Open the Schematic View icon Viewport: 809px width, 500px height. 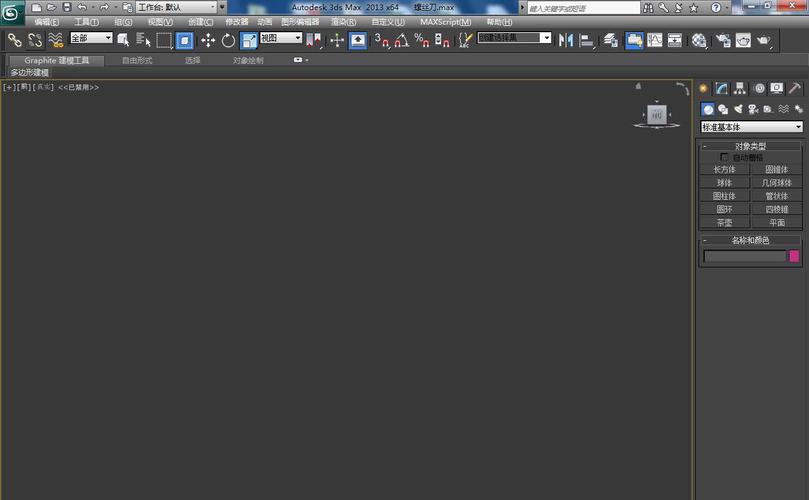coord(675,40)
